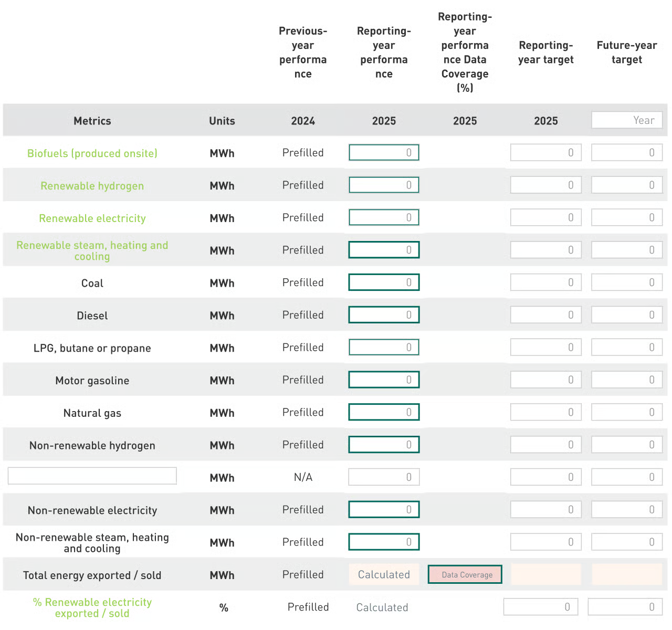Select Renewable hydrogen reporting-year target field
This screenshot has height=630, width=672.
(545, 185)
